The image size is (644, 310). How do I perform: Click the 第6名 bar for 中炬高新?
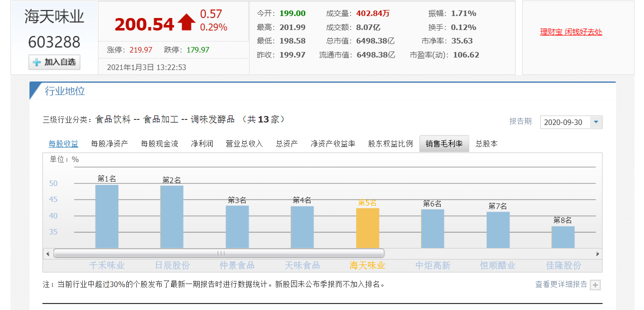(432, 228)
